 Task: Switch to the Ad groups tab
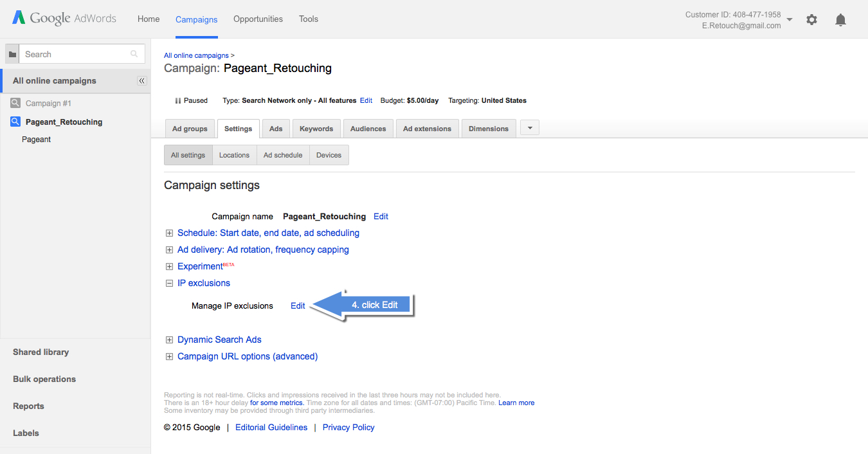(190, 129)
